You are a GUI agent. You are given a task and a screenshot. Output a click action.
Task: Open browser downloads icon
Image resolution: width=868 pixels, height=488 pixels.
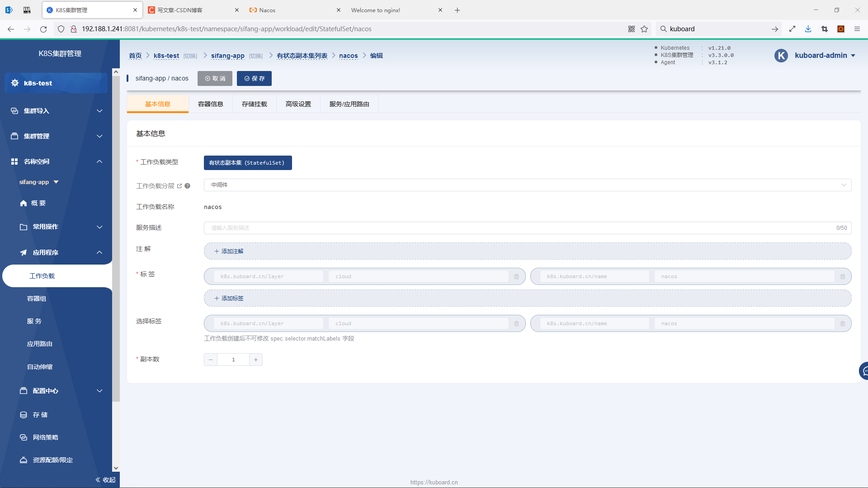[808, 29]
